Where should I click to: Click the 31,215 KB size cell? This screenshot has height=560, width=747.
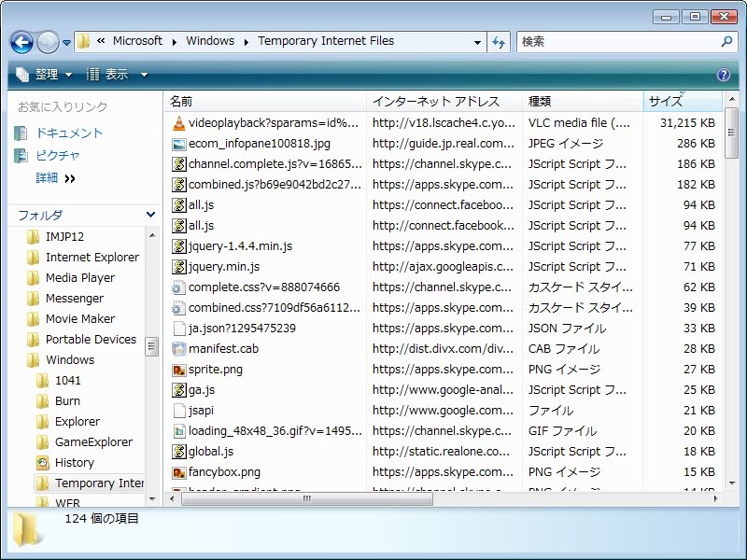(x=687, y=123)
